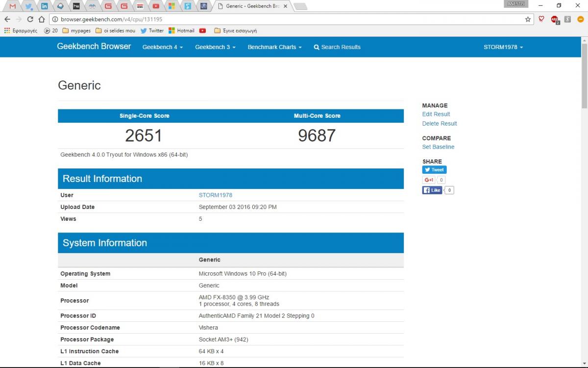Reload the current page
Image resolution: width=588 pixels, height=368 pixels.
coord(30,19)
